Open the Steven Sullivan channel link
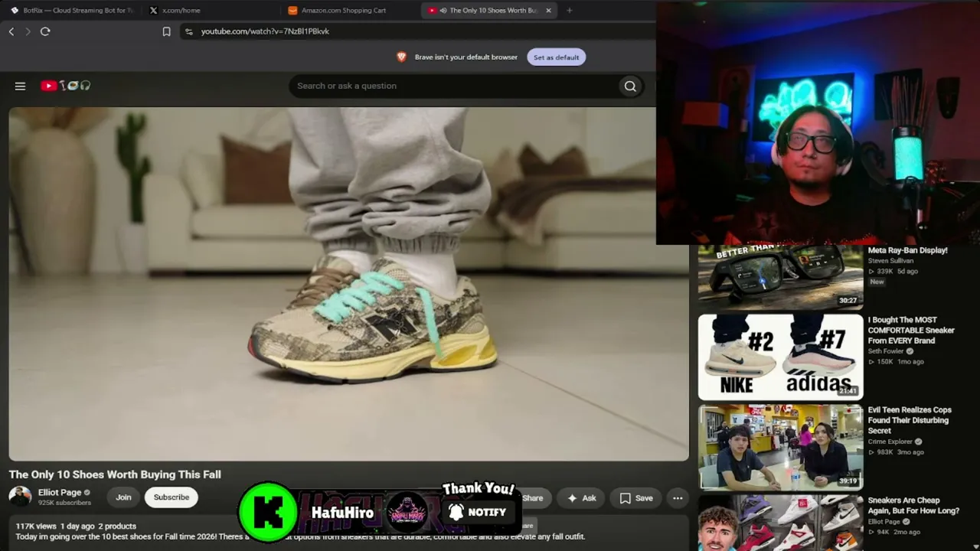 (890, 261)
